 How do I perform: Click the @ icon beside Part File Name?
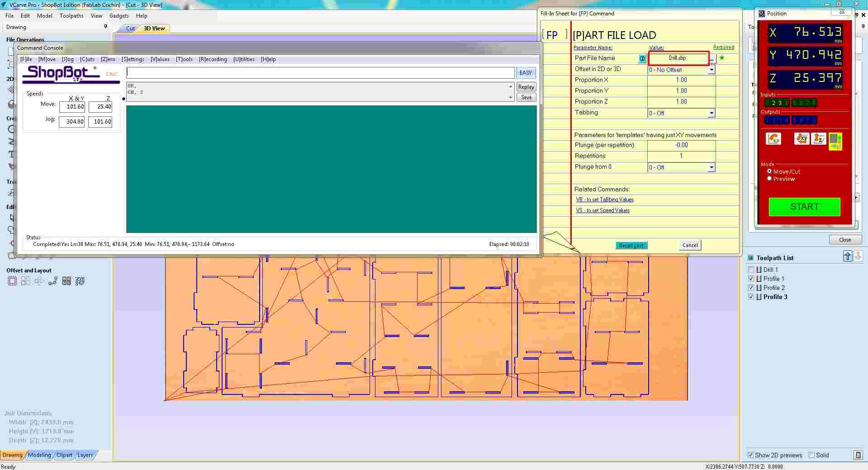click(642, 58)
